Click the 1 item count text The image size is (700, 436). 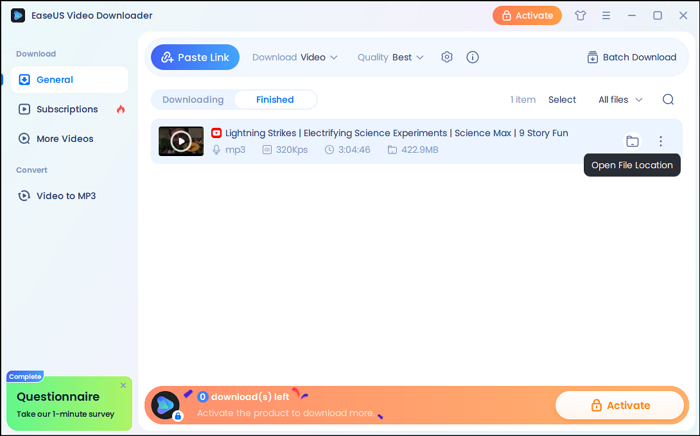pyautogui.click(x=523, y=100)
